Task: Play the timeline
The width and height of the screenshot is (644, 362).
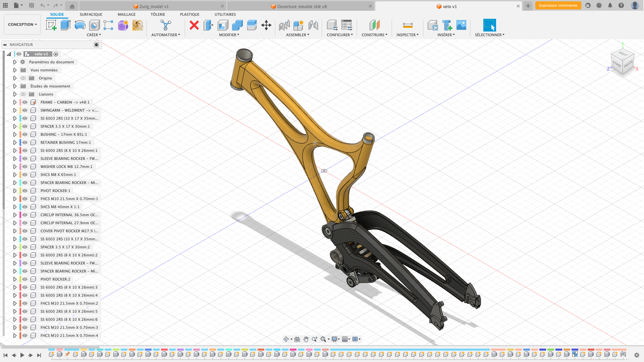Action: (22, 355)
